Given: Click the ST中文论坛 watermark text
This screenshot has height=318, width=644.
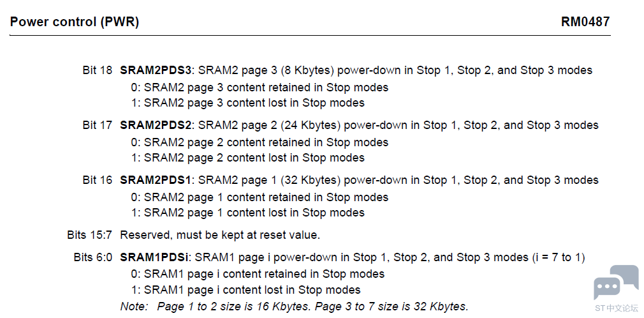Looking at the screenshot, I should [x=616, y=308].
